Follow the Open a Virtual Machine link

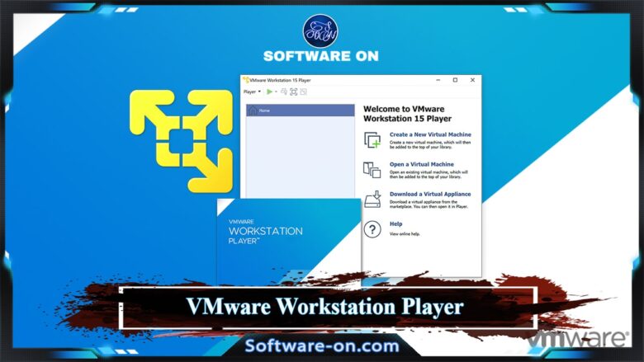click(x=421, y=164)
